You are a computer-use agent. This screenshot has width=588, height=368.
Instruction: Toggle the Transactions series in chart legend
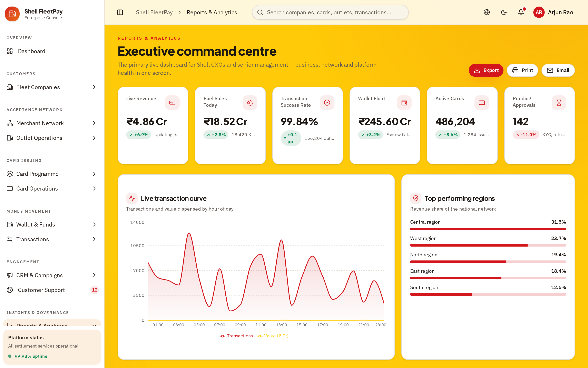(236, 336)
